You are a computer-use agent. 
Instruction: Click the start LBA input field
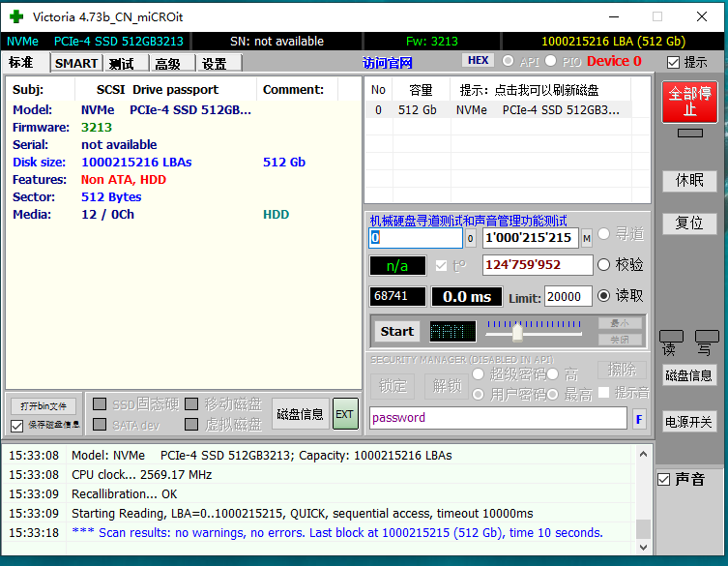point(416,238)
